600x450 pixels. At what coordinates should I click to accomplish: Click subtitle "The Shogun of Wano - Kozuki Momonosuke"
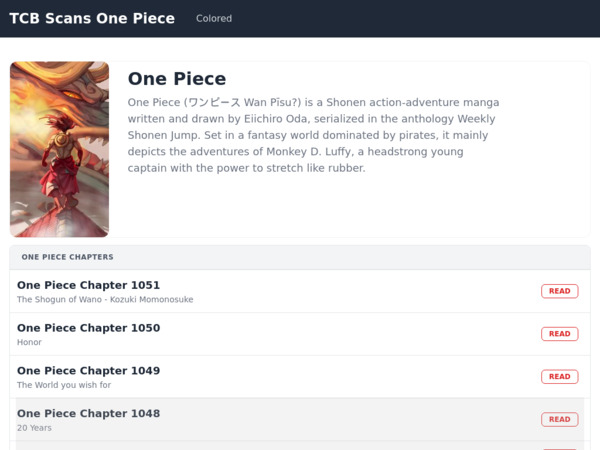coord(105,300)
